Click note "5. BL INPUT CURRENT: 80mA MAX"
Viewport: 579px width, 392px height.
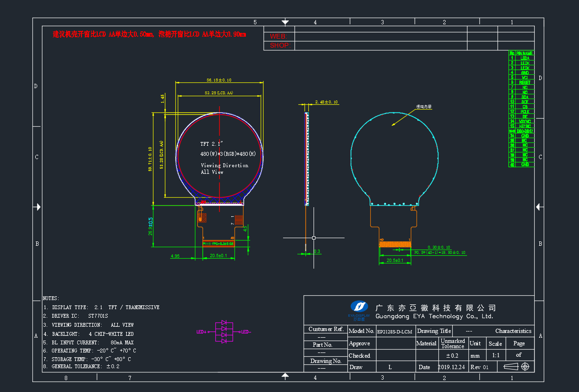89,342
